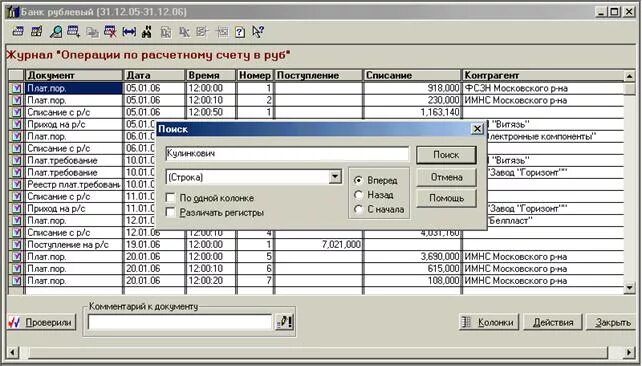Click the icon of Списание с р/с 1,163,140 row

coord(16,113)
